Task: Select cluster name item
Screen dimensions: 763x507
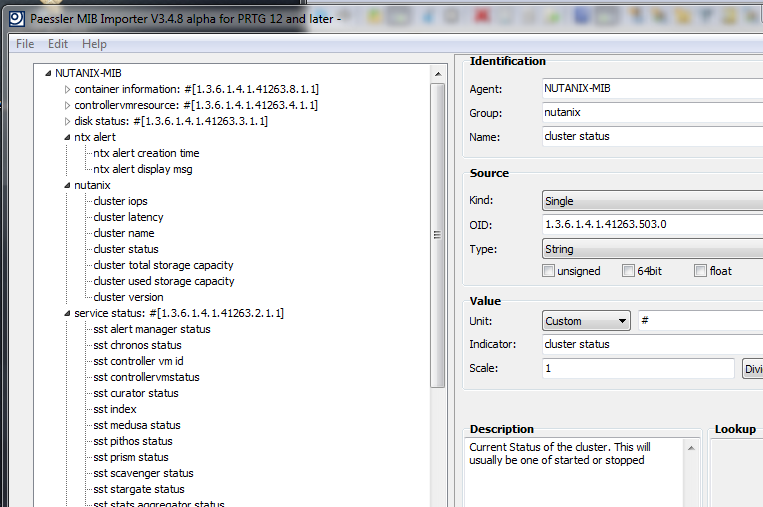Action: [x=124, y=234]
